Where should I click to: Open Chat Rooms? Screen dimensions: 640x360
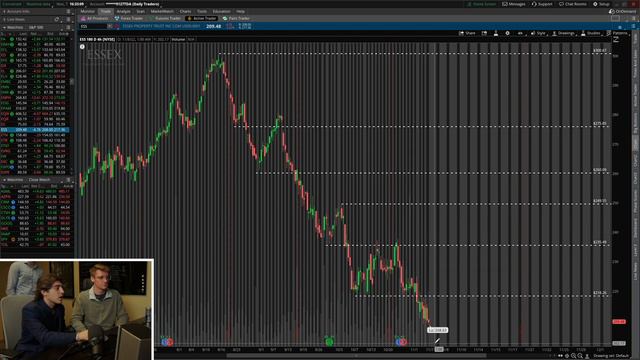[x=573, y=4]
